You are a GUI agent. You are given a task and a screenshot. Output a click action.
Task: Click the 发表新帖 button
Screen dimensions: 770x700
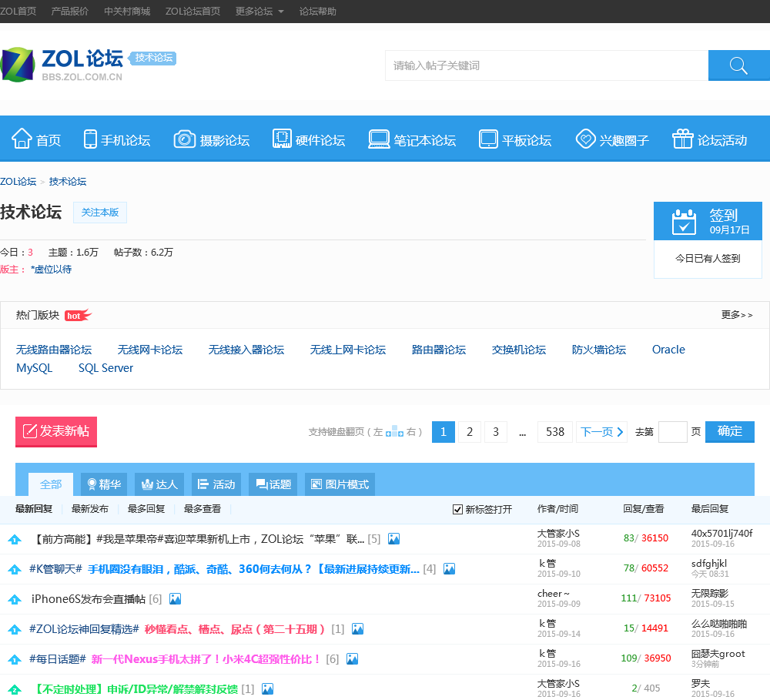click(56, 431)
